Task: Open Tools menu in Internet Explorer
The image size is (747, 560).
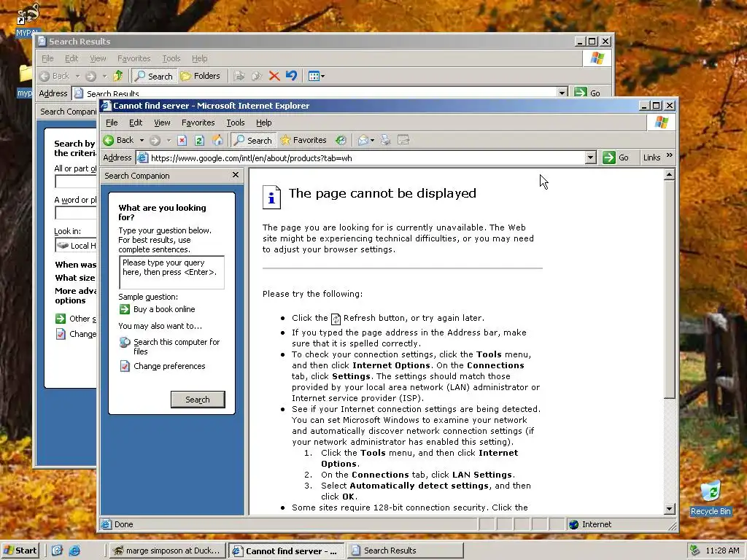Action: coord(236,122)
